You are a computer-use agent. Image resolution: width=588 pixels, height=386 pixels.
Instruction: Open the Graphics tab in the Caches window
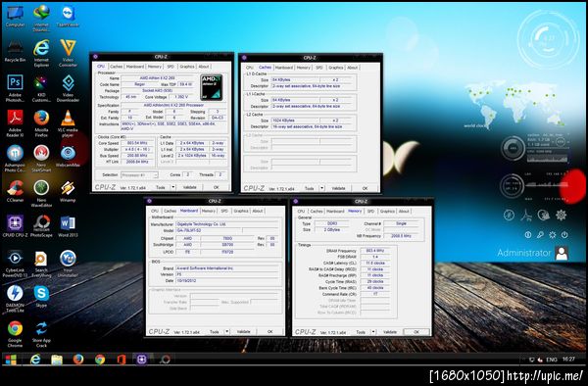335,68
